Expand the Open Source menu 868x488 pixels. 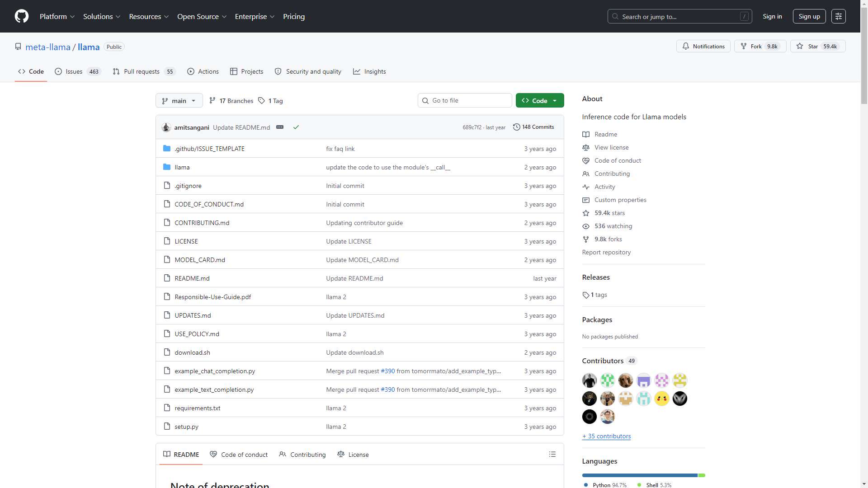tap(202, 16)
